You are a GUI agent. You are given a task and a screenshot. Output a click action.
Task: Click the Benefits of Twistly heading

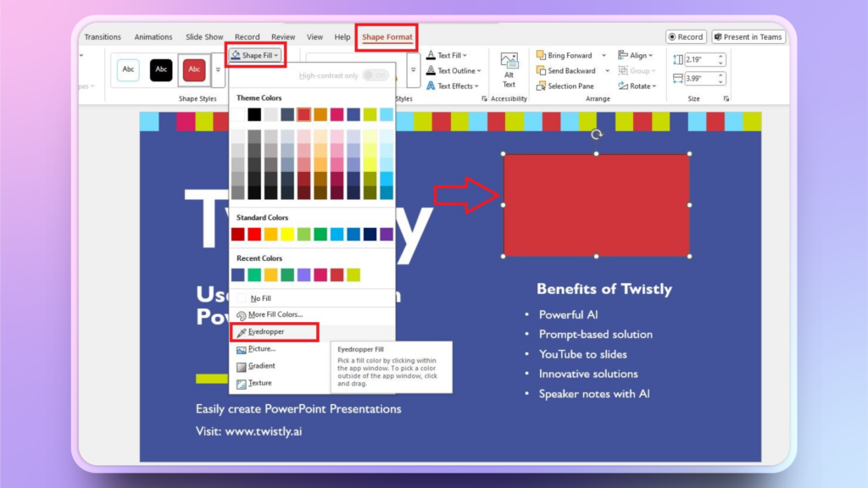click(604, 289)
